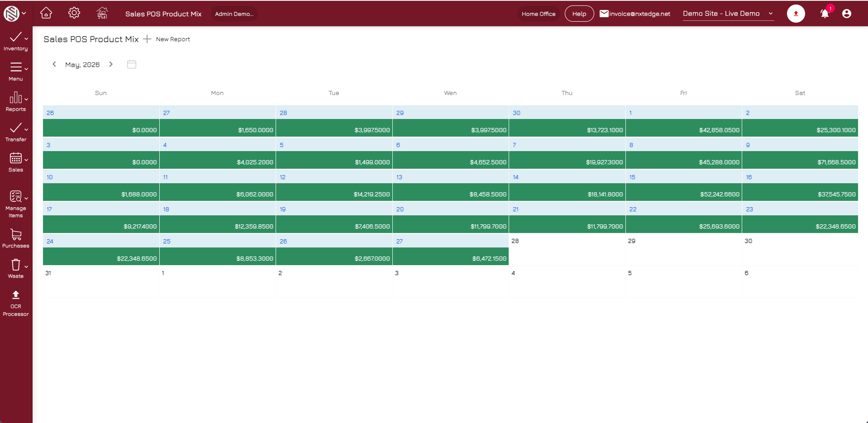The height and width of the screenshot is (423, 868).
Task: Open the Sales calendar sidebar icon
Action: coord(15,158)
